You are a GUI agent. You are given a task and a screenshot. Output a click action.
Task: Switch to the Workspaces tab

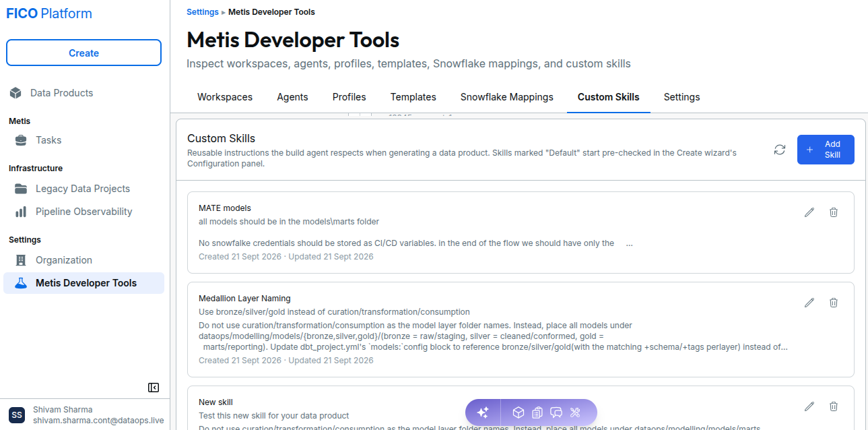point(225,97)
